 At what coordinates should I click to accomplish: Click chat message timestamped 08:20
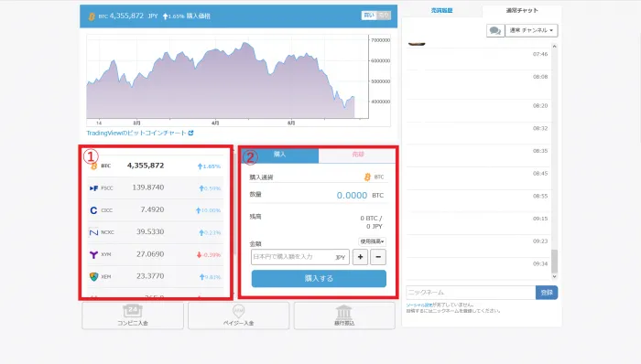[x=478, y=110]
